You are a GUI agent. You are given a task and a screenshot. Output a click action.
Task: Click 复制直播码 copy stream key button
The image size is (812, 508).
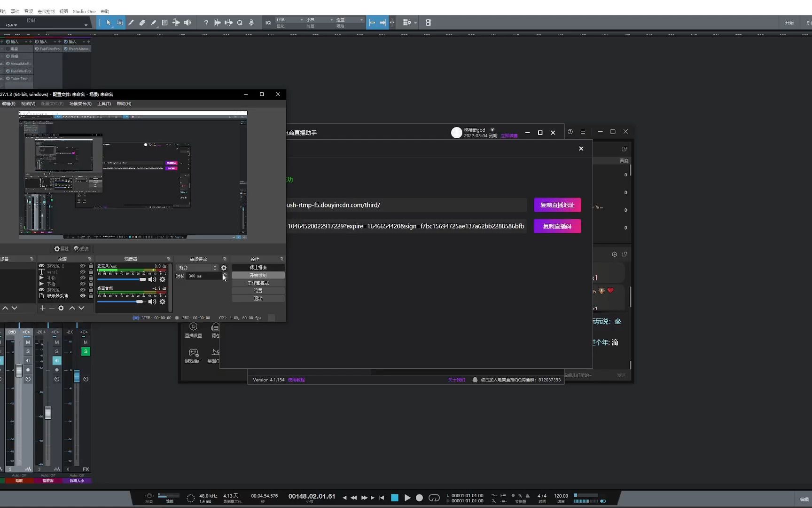tap(557, 226)
